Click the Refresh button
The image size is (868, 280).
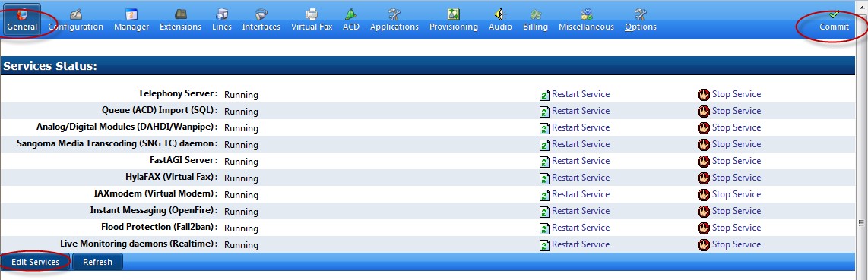coord(97,262)
